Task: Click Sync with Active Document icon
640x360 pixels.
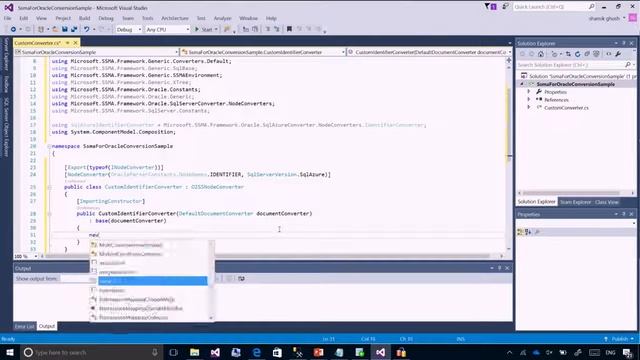Action: tap(568, 54)
